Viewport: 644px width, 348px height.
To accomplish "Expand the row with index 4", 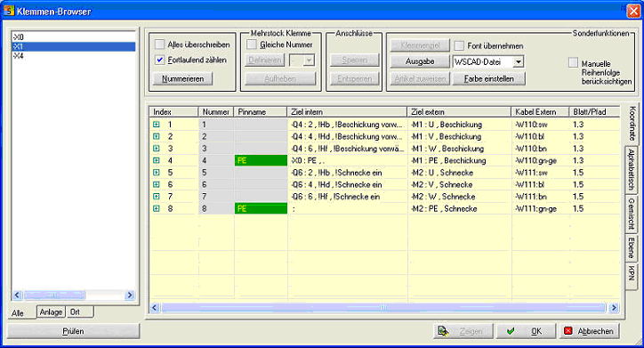I will click(156, 160).
